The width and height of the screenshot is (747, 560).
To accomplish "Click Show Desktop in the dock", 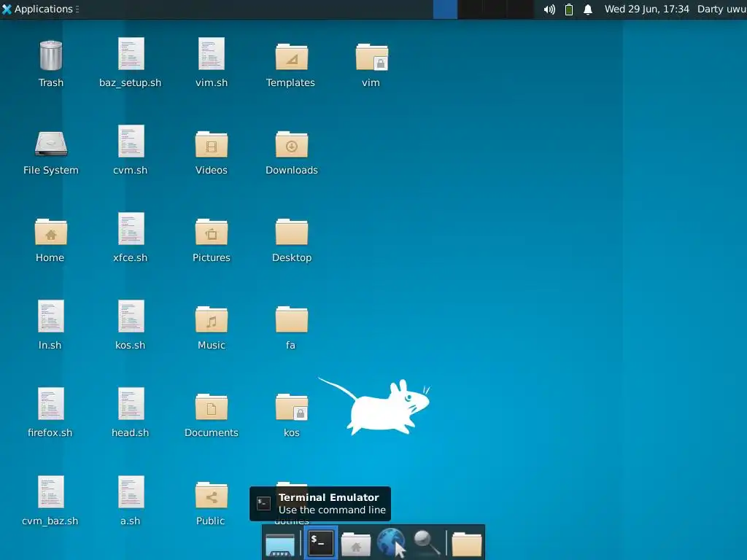I will click(x=280, y=544).
